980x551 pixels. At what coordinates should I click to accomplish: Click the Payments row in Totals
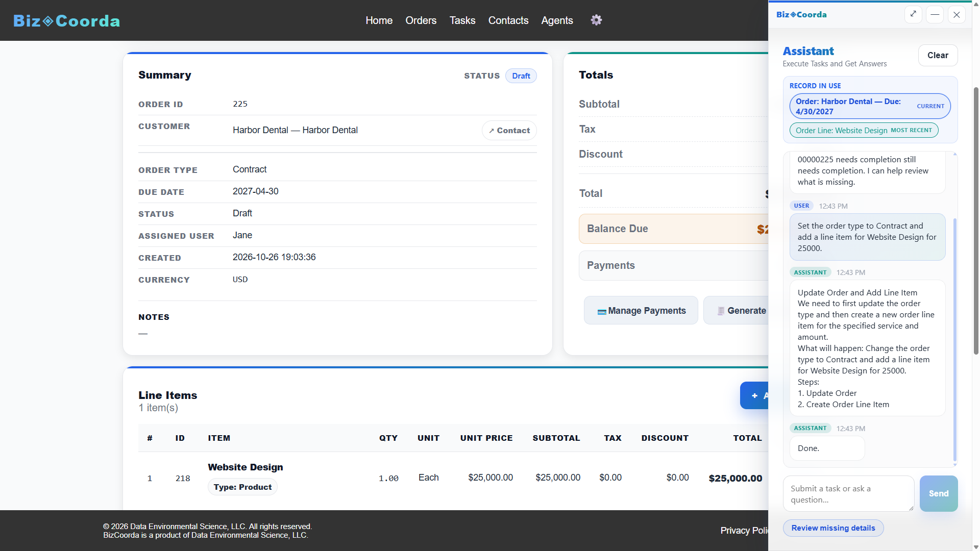(673, 265)
